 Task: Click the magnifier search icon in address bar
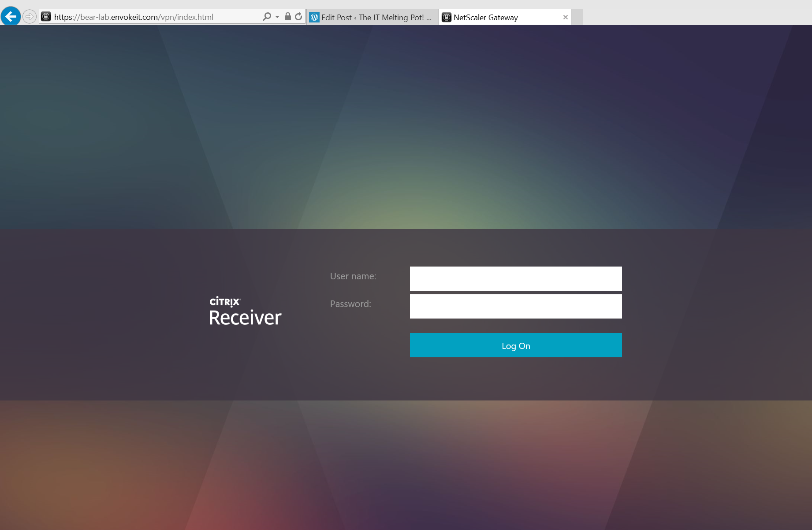267,17
